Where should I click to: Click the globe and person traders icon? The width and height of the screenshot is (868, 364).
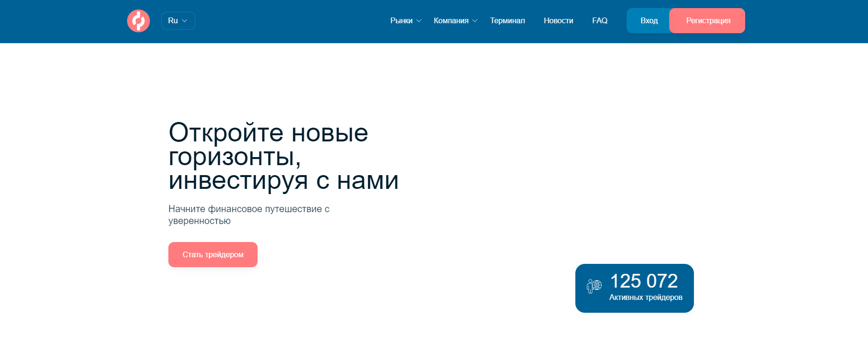pos(594,286)
